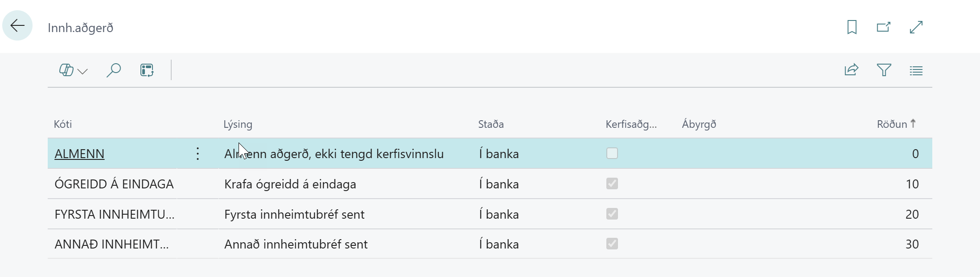Screen dimensions: 980x277
Task: Click Staða cell in ÓGREIDD Á EINDAGA row
Action: pos(498,184)
